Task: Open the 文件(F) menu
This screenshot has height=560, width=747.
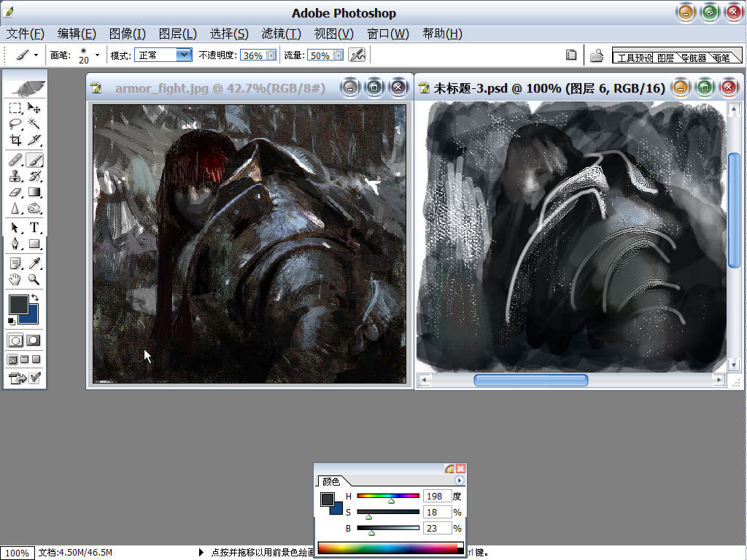Action: (26, 34)
